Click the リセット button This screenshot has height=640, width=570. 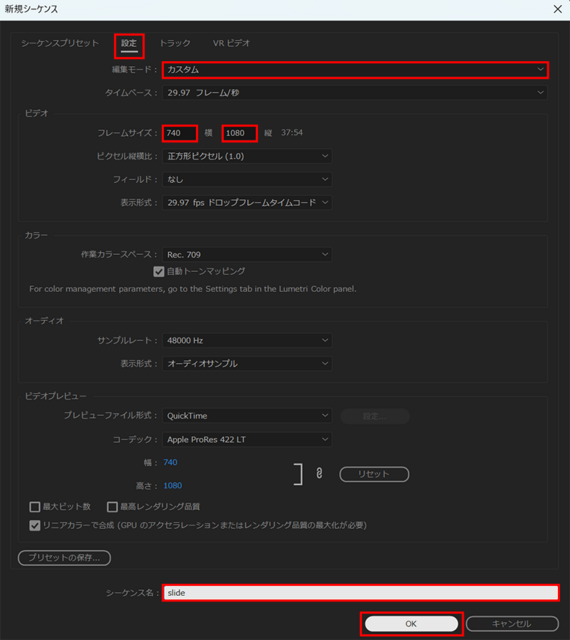[374, 474]
